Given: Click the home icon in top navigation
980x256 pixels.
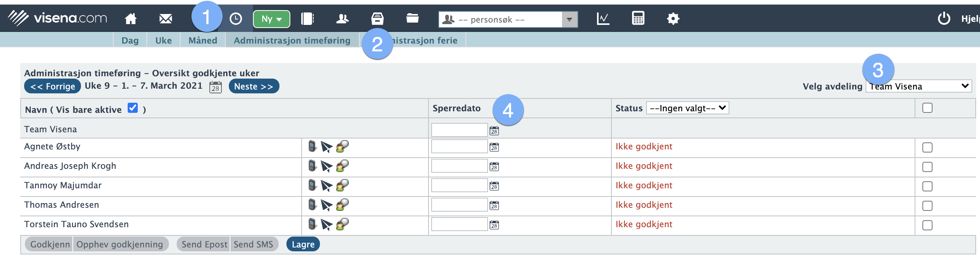Looking at the screenshot, I should click(x=131, y=19).
